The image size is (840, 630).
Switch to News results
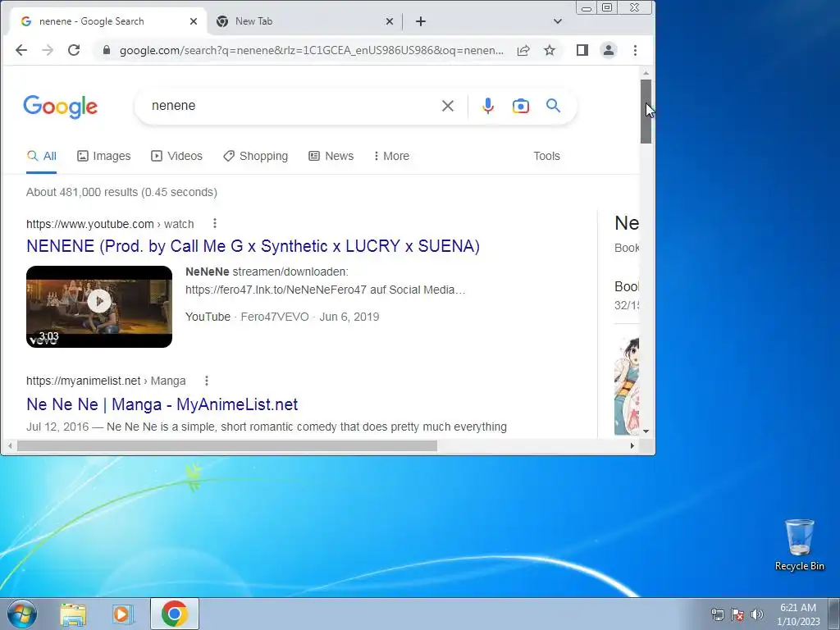(x=331, y=156)
